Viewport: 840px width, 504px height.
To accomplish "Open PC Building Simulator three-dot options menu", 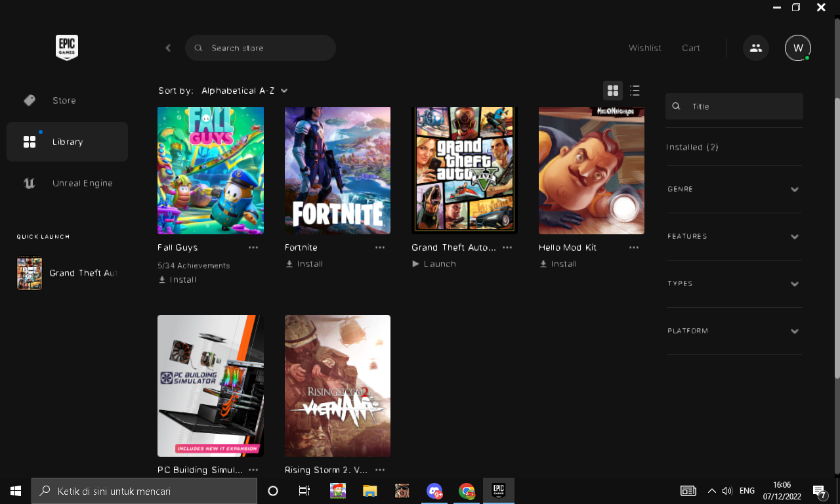I will [253, 470].
